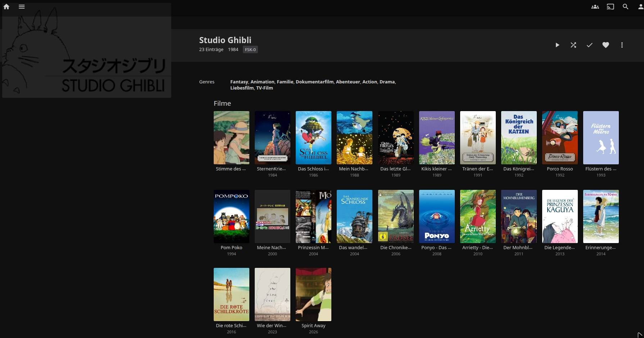Viewport: 644px width, 338px height.
Task: Open the Familie genre link
Action: (285, 82)
